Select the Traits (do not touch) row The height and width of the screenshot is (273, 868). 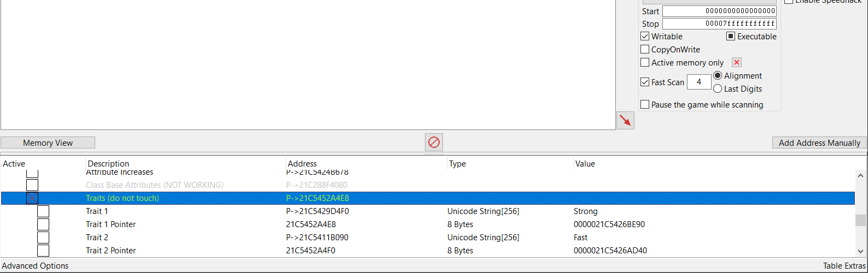[x=428, y=198]
